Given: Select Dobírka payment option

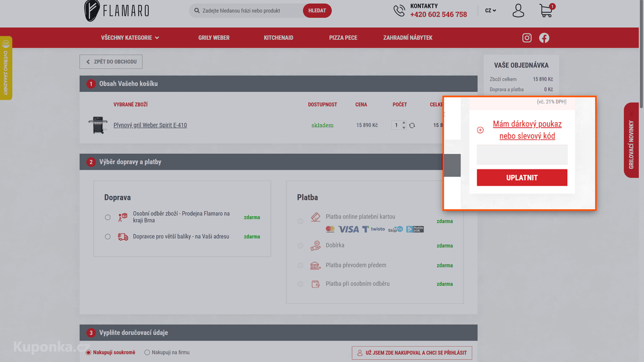Looking at the screenshot, I should pyautogui.click(x=301, y=246).
